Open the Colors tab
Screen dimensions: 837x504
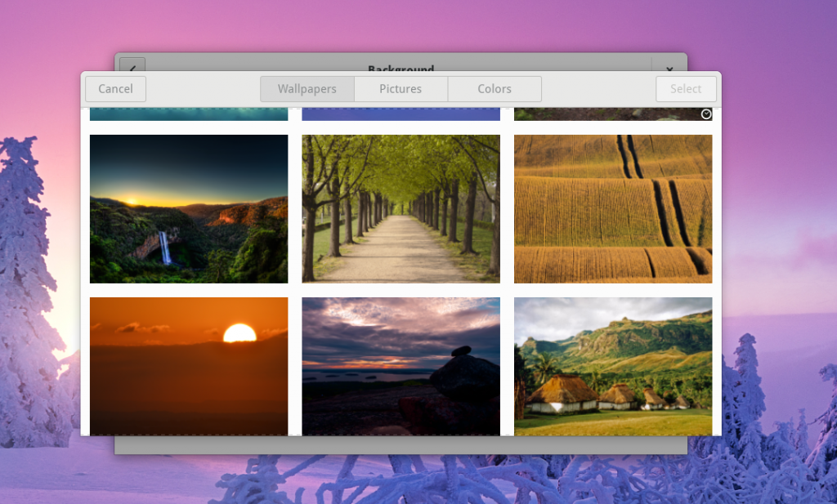pos(494,88)
